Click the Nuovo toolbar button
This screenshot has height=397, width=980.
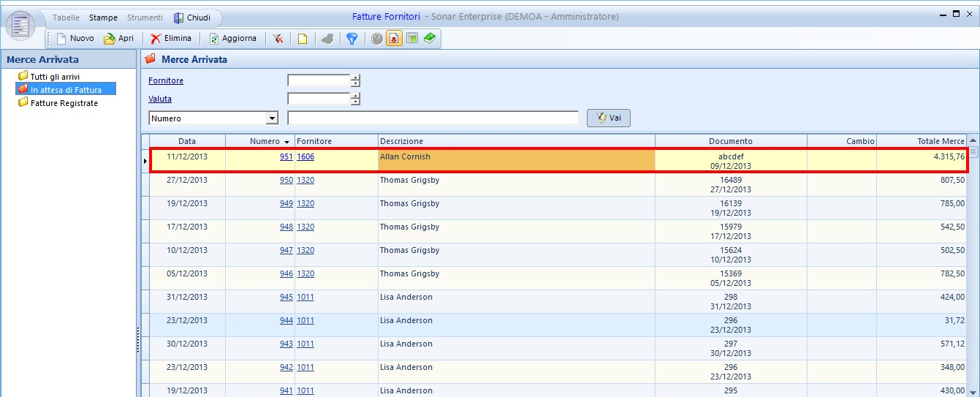(75, 39)
